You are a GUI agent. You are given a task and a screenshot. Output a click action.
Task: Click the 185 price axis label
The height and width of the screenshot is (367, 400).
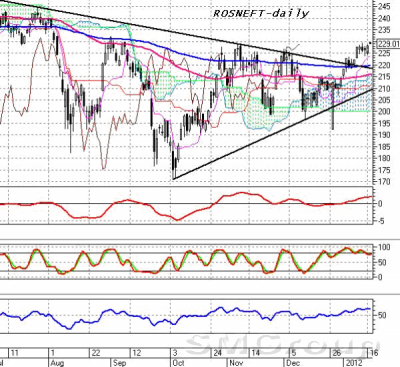coord(384,146)
